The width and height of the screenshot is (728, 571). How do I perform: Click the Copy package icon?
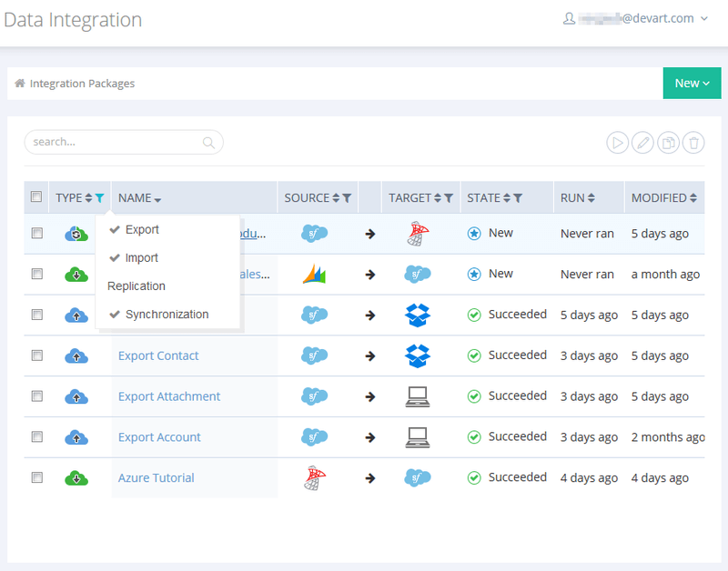click(x=669, y=143)
